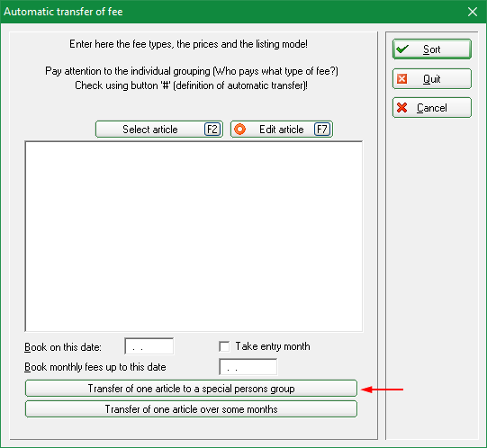The image size is (487, 448).
Task: Transfer one article over some months
Action: (191, 409)
